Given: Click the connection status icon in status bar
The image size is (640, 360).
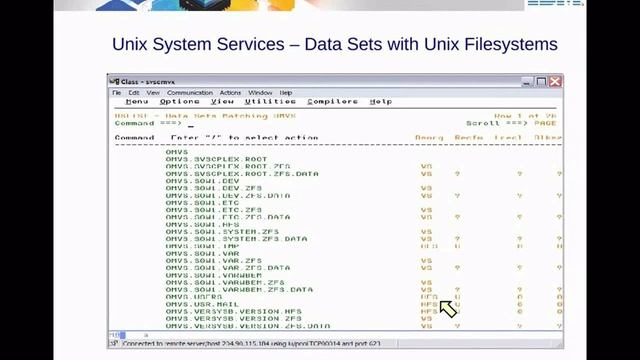Looking at the screenshot, I should (x=114, y=344).
